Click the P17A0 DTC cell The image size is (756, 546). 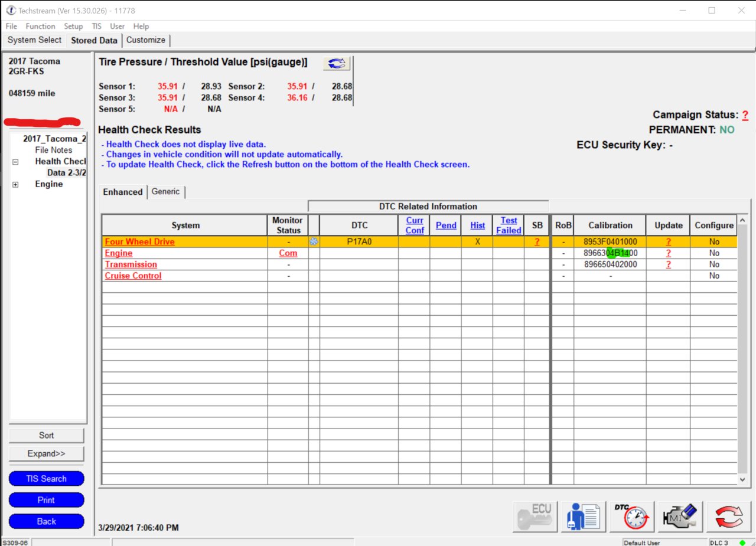(359, 241)
